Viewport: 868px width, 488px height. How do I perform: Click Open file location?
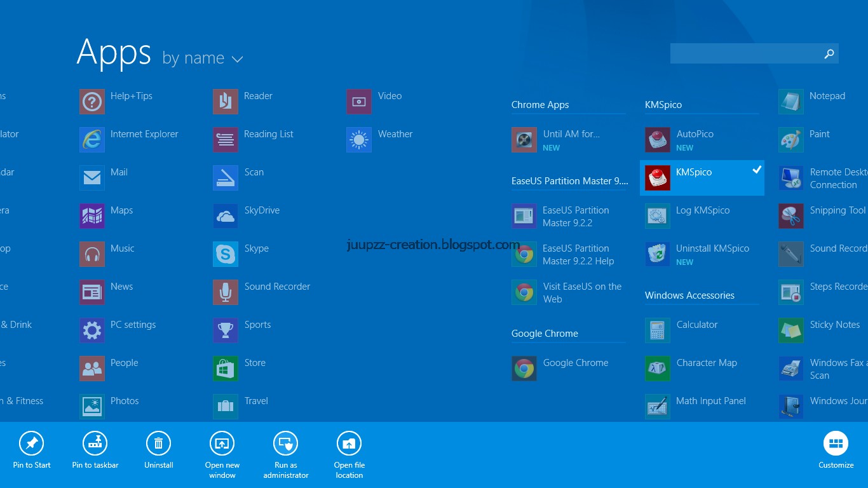pyautogui.click(x=349, y=455)
